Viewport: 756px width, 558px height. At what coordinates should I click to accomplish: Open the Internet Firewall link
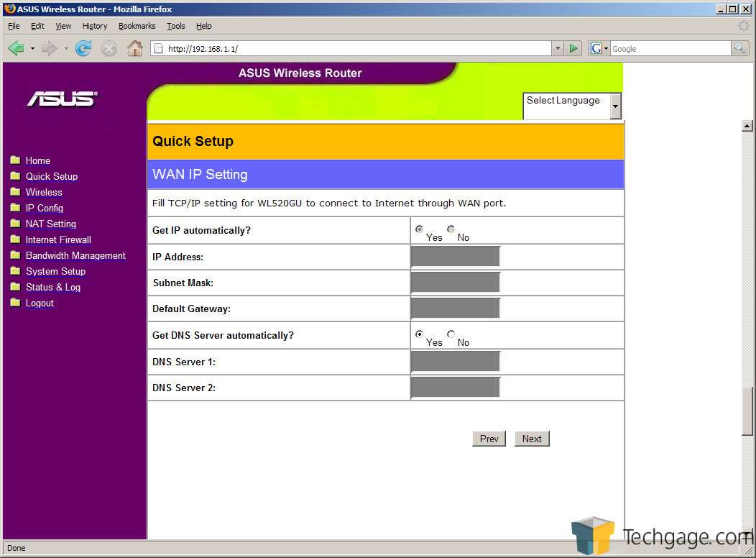pyautogui.click(x=58, y=239)
